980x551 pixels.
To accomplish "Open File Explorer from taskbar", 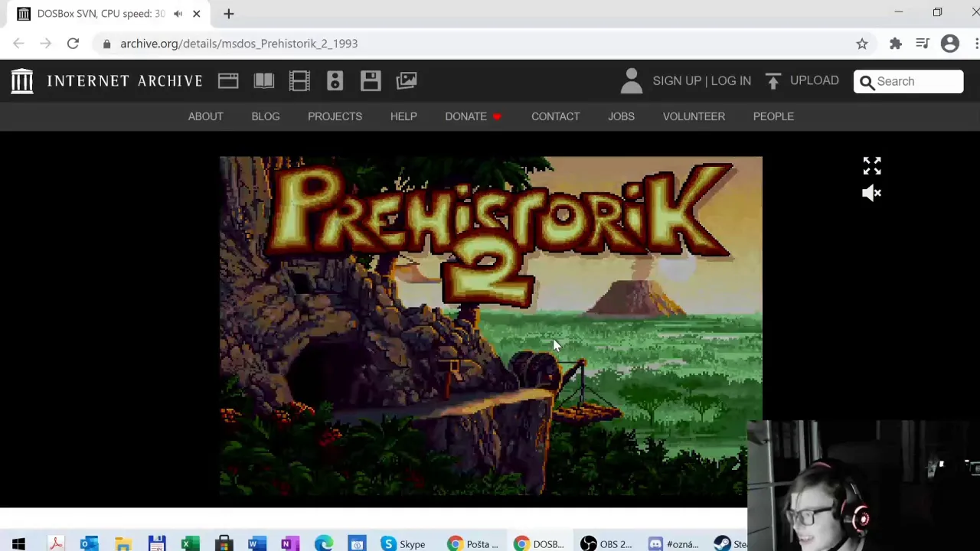I will pos(123,544).
